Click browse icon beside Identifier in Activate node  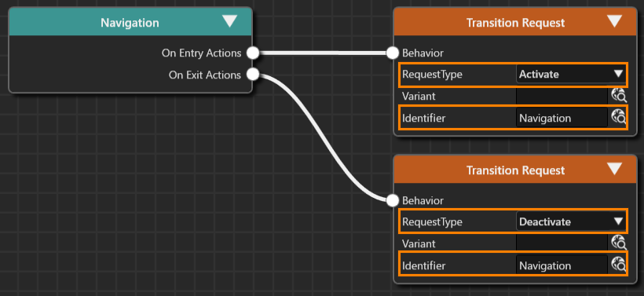(x=618, y=118)
